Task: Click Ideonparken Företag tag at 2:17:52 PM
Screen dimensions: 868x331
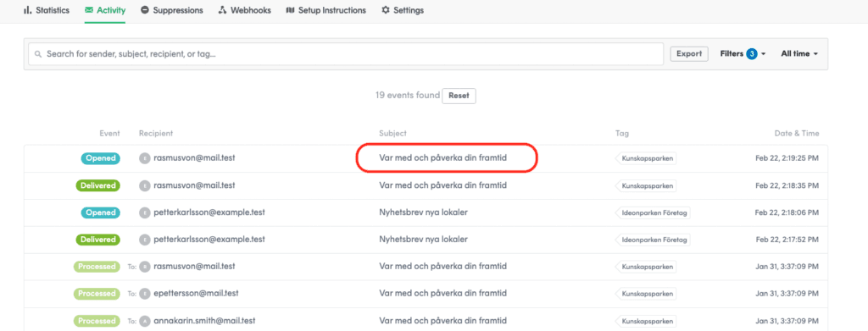Action: [x=654, y=240]
